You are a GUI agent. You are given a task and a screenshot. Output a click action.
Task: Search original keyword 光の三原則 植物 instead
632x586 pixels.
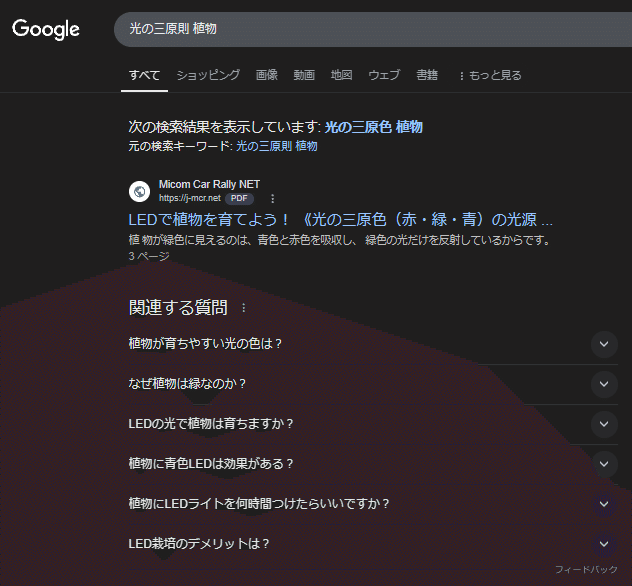click(276, 146)
